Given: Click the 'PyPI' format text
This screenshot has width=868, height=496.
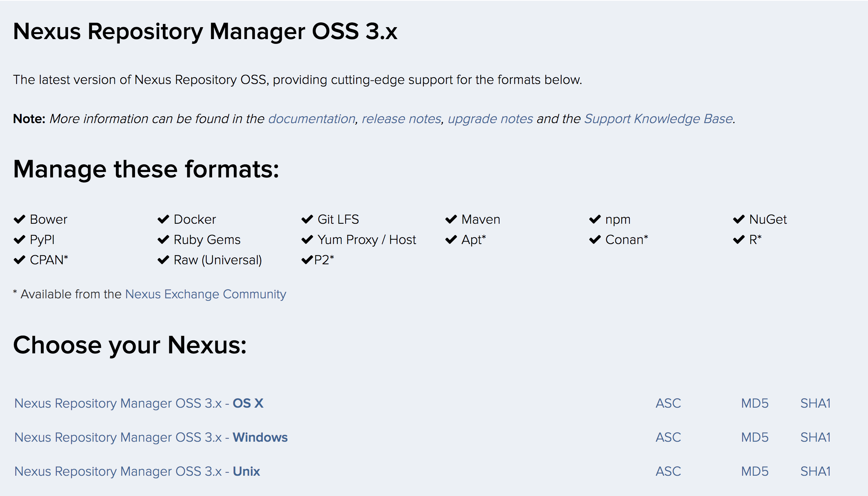Looking at the screenshot, I should [42, 240].
